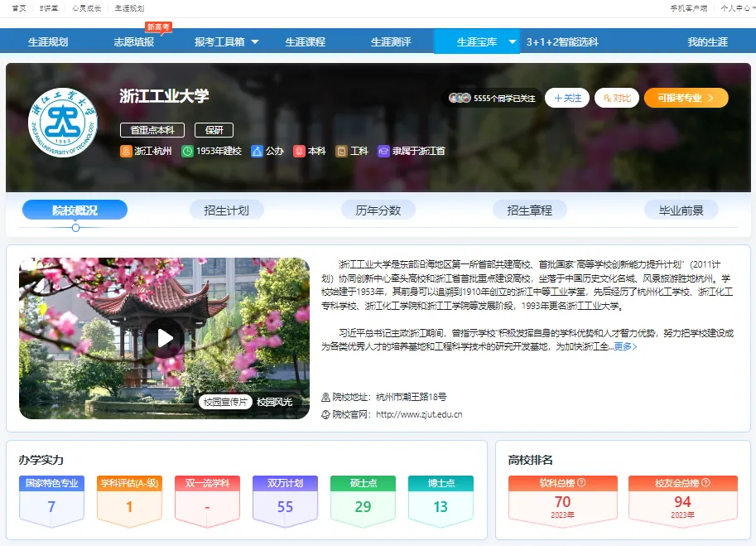Image resolution: width=756 pixels, height=546 pixels.
Task: Click the help icon next to 校友会总榜
Action: [705, 482]
